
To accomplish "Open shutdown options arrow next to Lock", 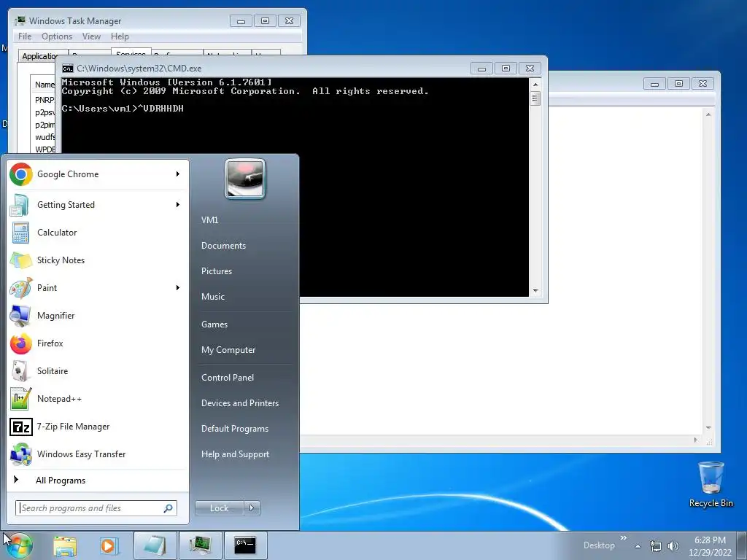I will pyautogui.click(x=252, y=508).
